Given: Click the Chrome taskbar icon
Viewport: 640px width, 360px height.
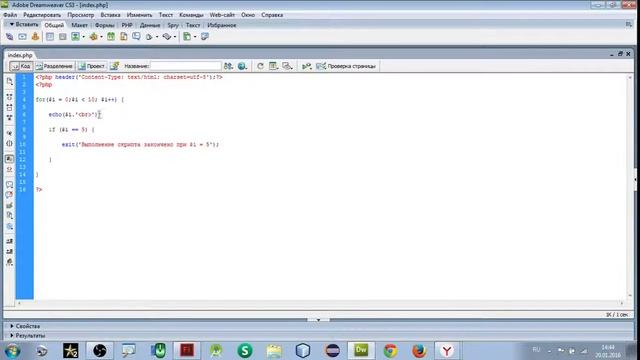Looking at the screenshot, I should [390, 351].
